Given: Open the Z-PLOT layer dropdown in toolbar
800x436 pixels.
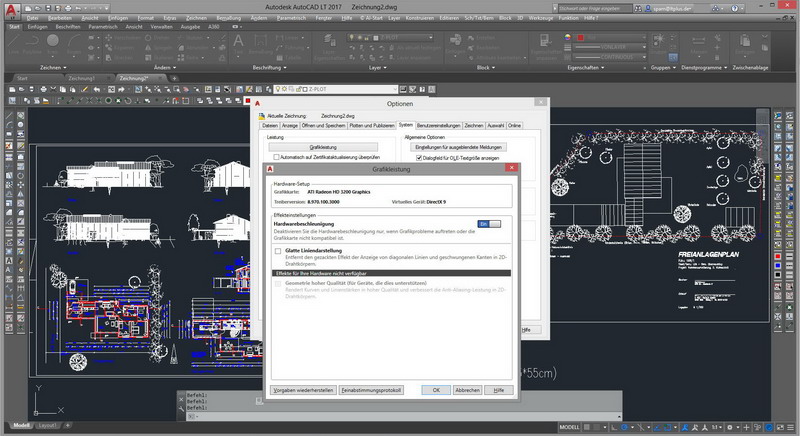Looking at the screenshot, I should pos(335,89).
